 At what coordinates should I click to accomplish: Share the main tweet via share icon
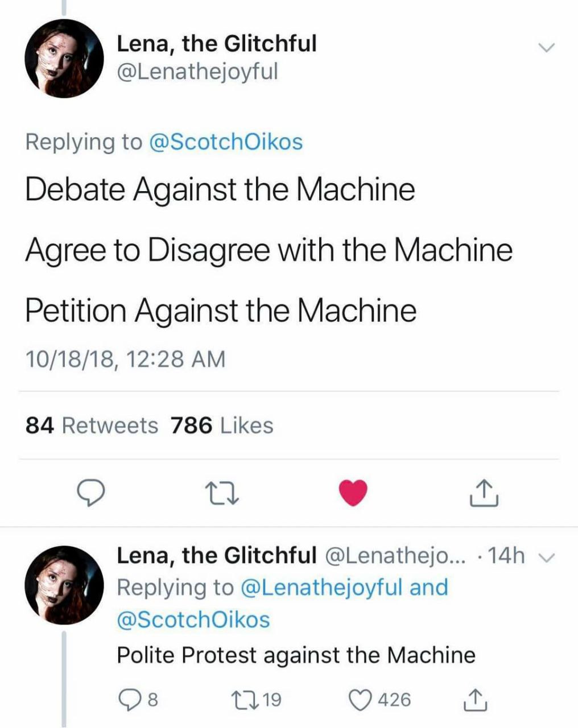[484, 493]
